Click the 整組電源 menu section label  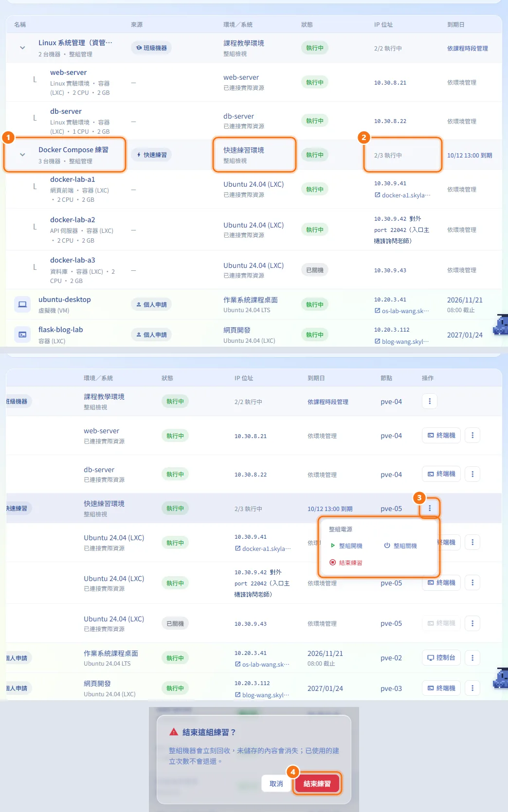(x=341, y=529)
